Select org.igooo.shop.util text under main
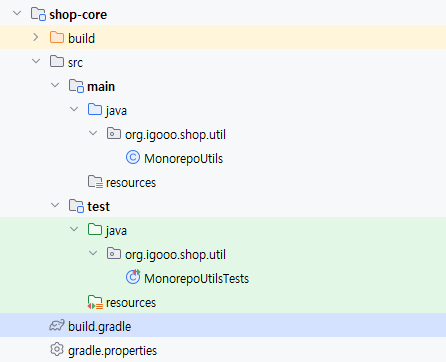 coord(175,135)
